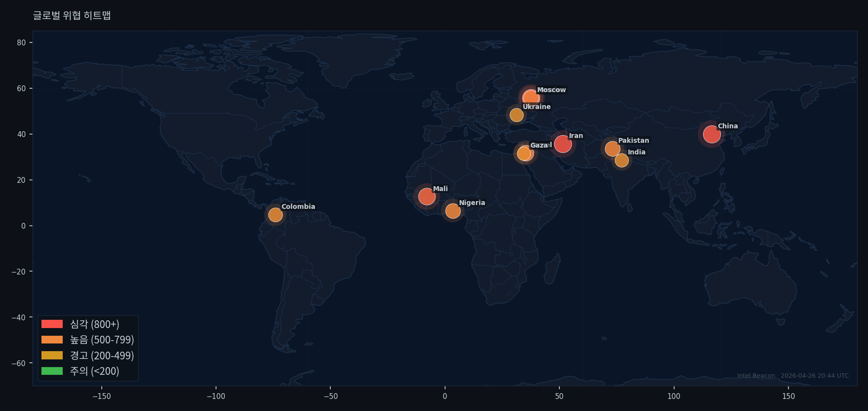868x411 pixels.
Task: Click the Iran text label
Action: click(x=576, y=136)
